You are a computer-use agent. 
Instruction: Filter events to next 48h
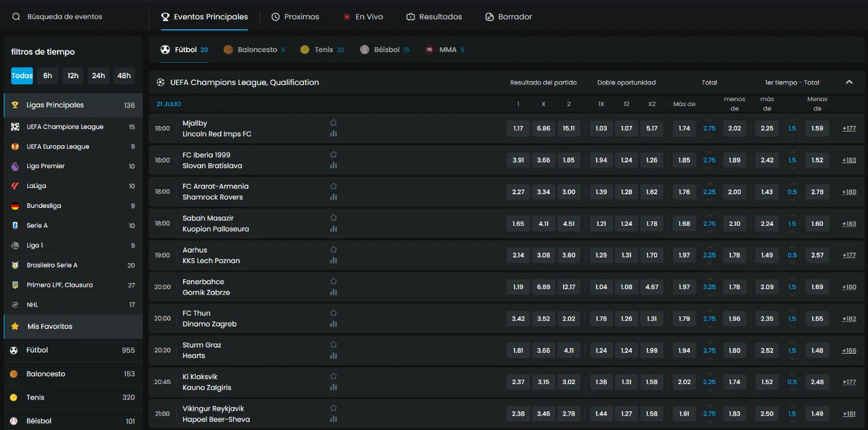[x=124, y=76]
